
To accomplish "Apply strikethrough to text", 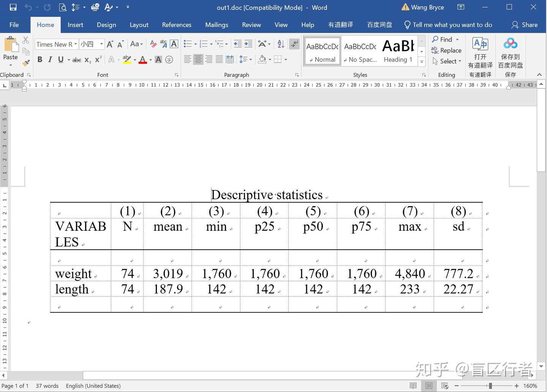I will 76,60.
